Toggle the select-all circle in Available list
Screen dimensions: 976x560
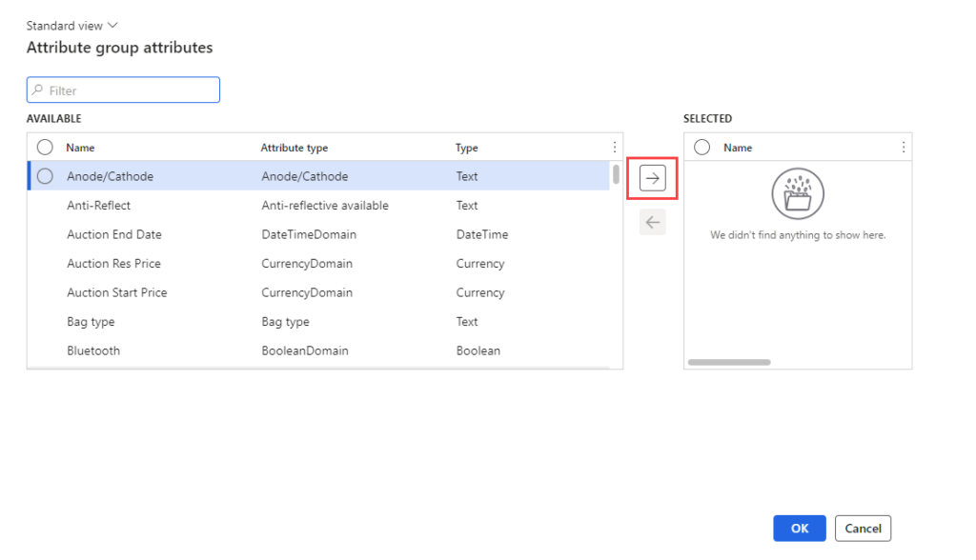pyautogui.click(x=44, y=147)
